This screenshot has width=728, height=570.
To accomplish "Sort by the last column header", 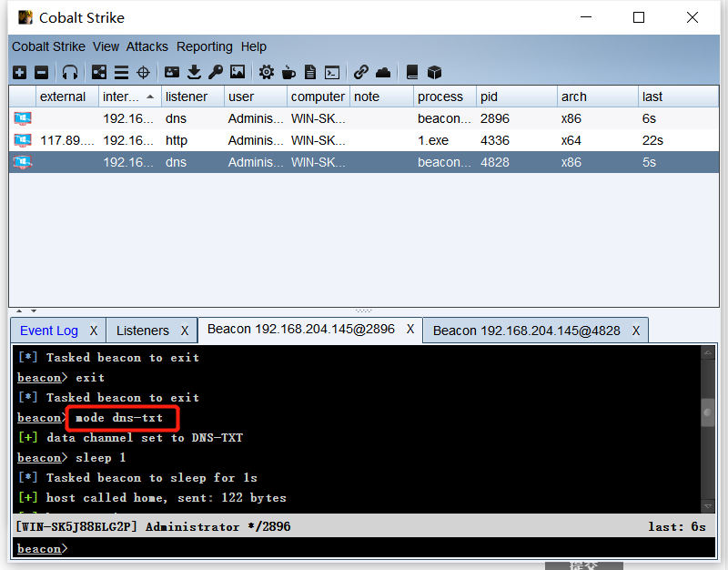I will pos(678,97).
